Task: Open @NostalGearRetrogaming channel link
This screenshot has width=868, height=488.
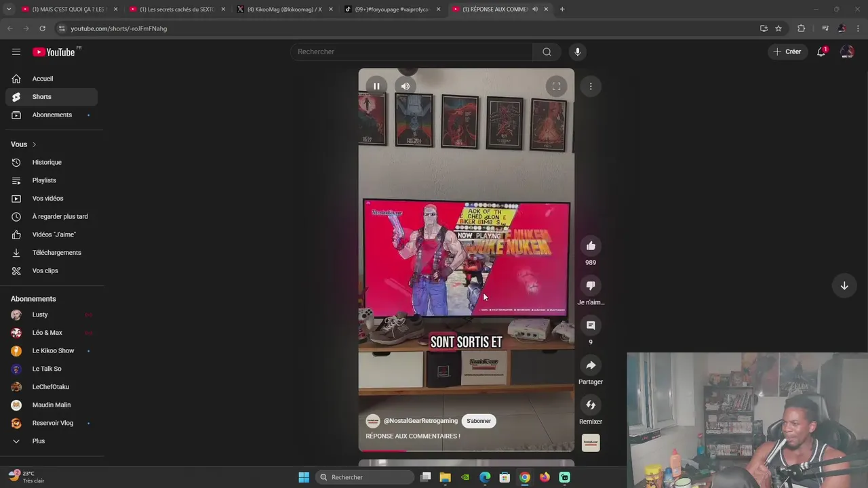Action: (420, 421)
